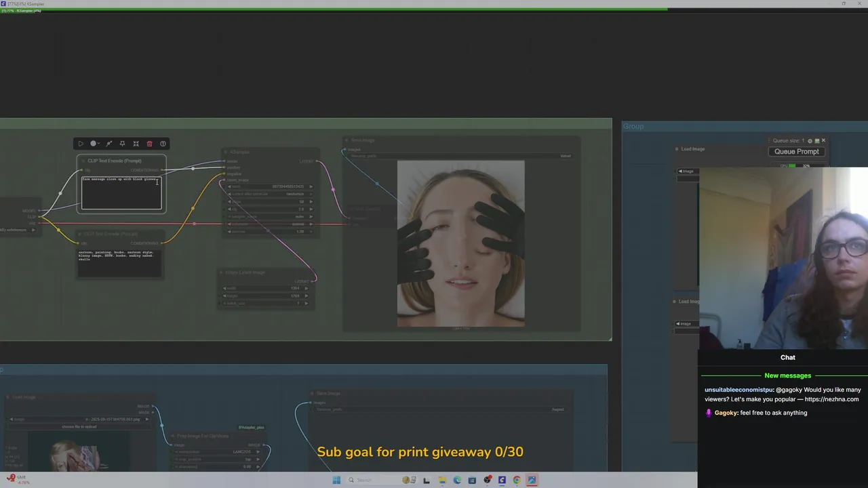The image size is (868, 488).
Task: Open Microsoft Store from the taskbar
Action: tap(472, 480)
